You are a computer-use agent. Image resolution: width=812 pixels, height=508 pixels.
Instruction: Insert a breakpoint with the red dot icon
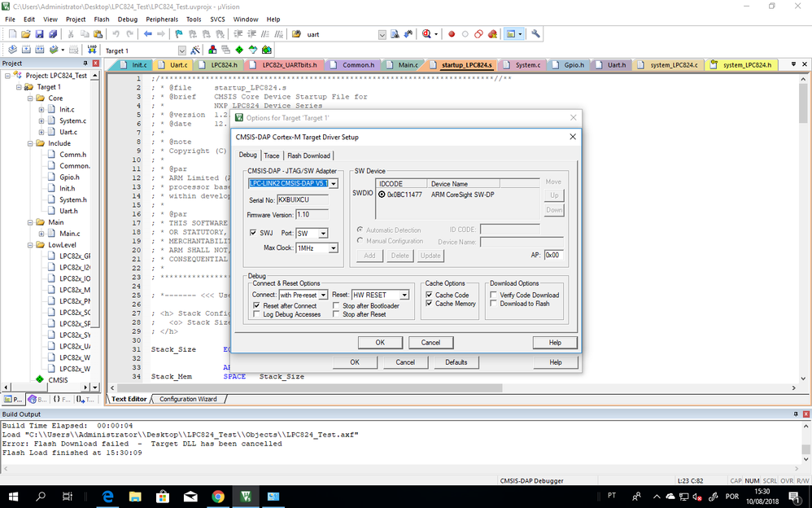tap(451, 34)
